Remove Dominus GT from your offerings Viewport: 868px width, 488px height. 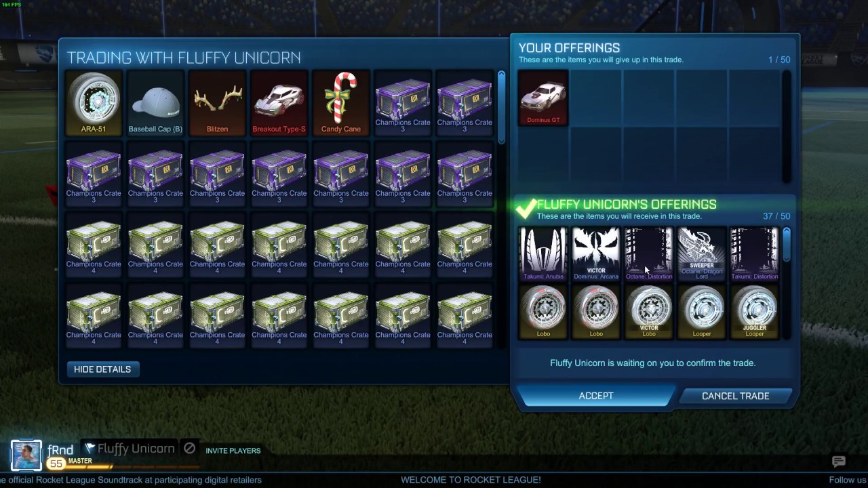543,98
